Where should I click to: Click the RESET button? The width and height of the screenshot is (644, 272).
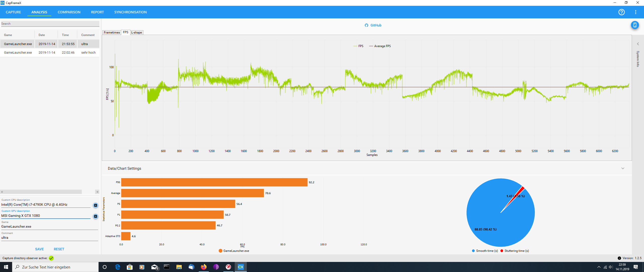[59, 249]
